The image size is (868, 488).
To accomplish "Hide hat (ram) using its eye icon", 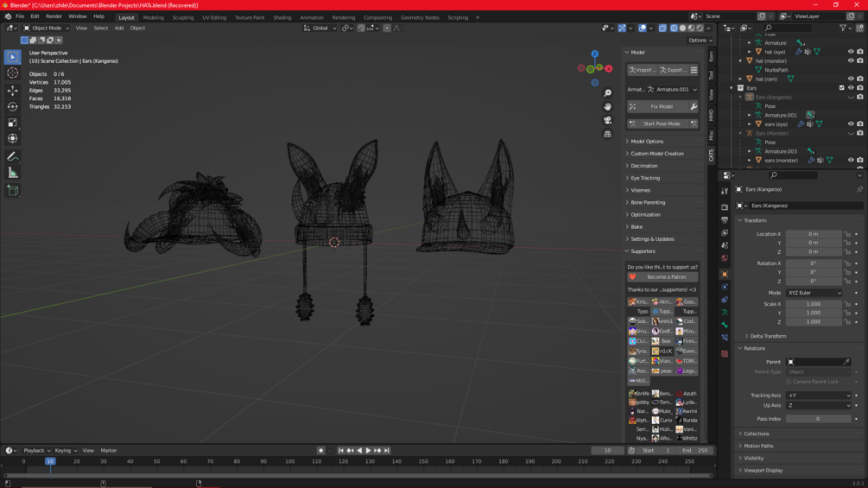I will click(x=851, y=79).
